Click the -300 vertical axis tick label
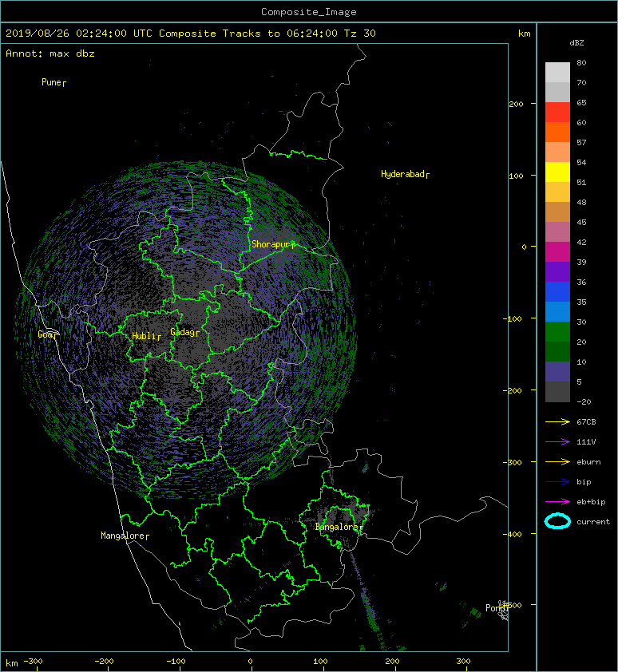618x672 pixels. pyautogui.click(x=512, y=462)
